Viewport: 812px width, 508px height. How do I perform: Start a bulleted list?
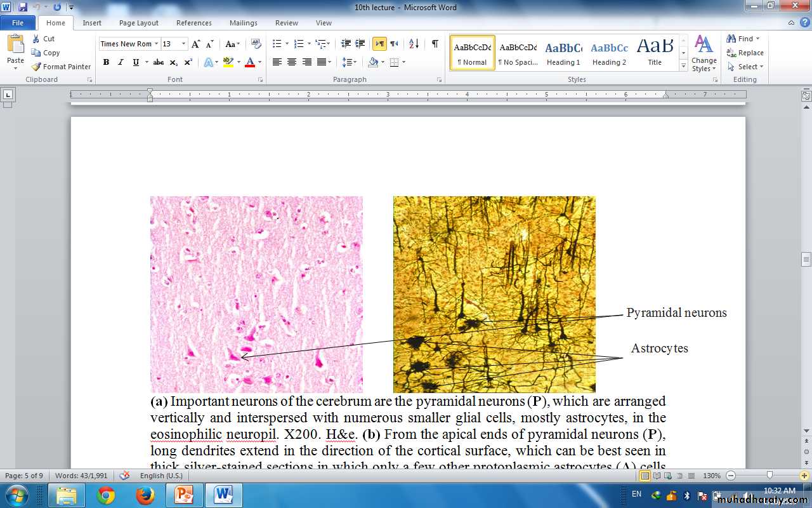tap(277, 44)
